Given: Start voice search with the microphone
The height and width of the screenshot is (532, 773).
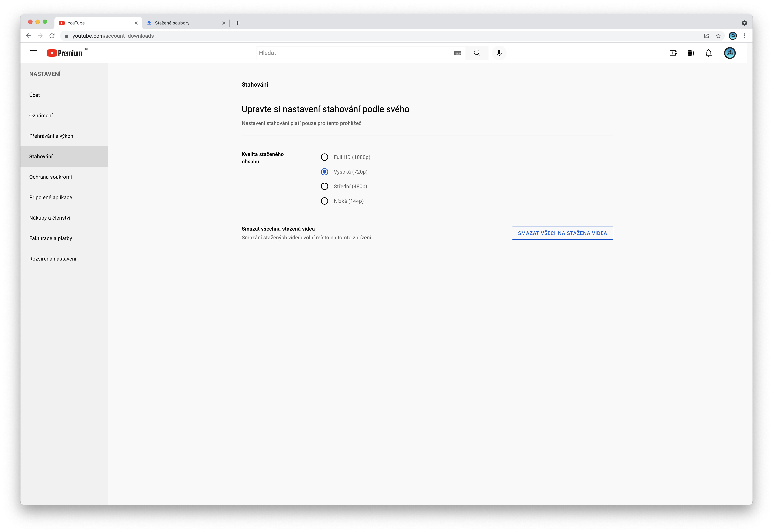Looking at the screenshot, I should click(x=499, y=53).
